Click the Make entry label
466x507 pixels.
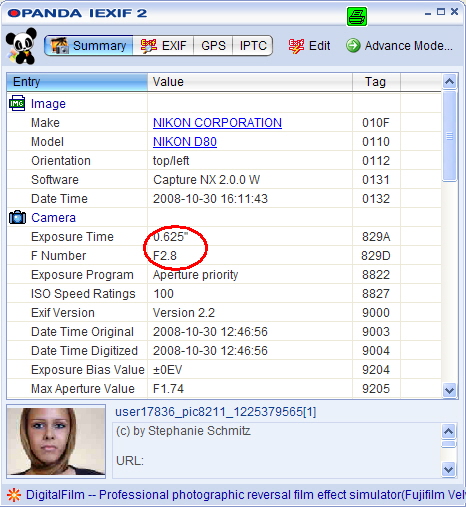coord(45,123)
